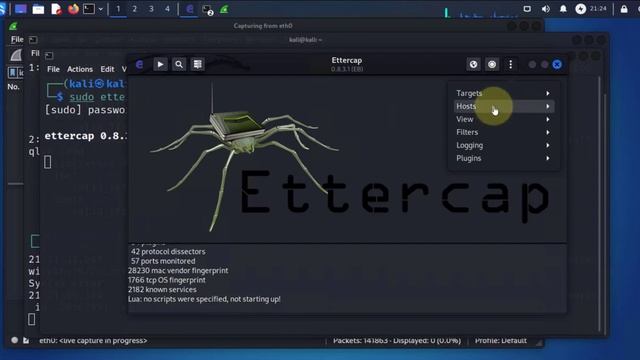Open the Targets submenu
This screenshot has height=360, width=640.
tap(503, 93)
